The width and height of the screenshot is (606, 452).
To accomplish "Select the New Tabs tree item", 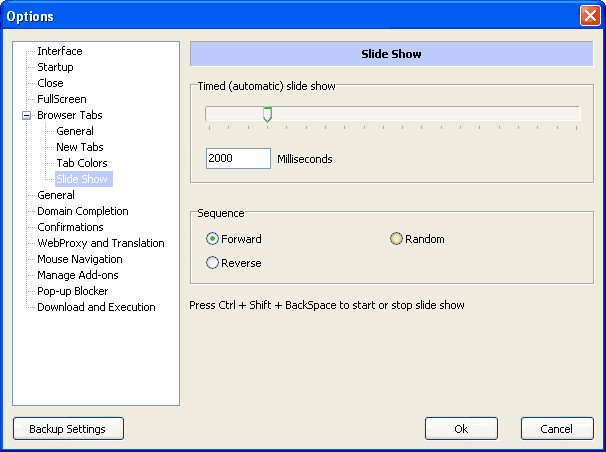I will pos(80,147).
